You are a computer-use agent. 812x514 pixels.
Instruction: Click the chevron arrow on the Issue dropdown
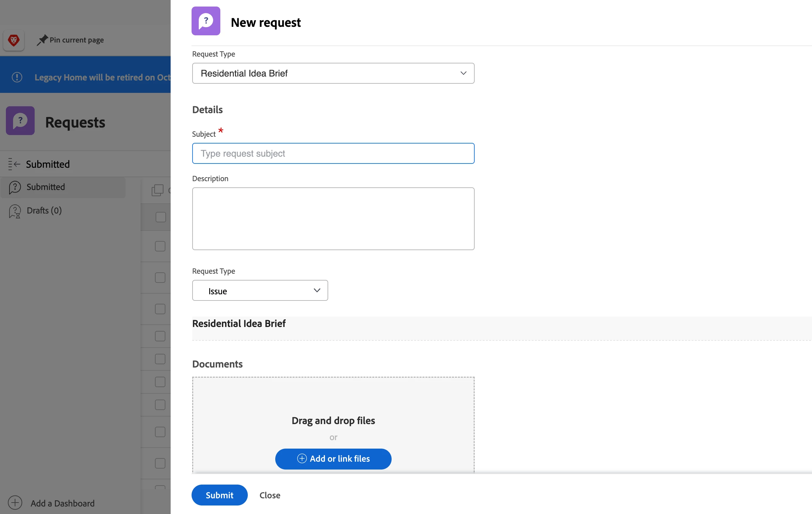[317, 290]
